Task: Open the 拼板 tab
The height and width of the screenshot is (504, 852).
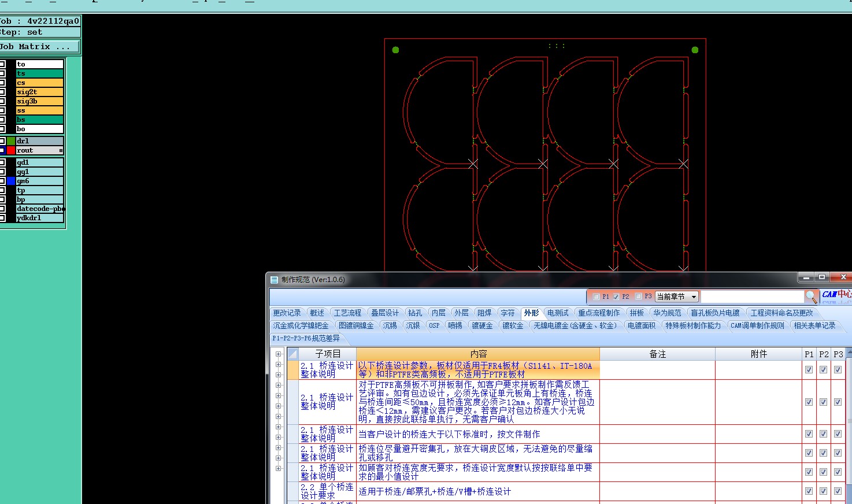Action: (637, 313)
